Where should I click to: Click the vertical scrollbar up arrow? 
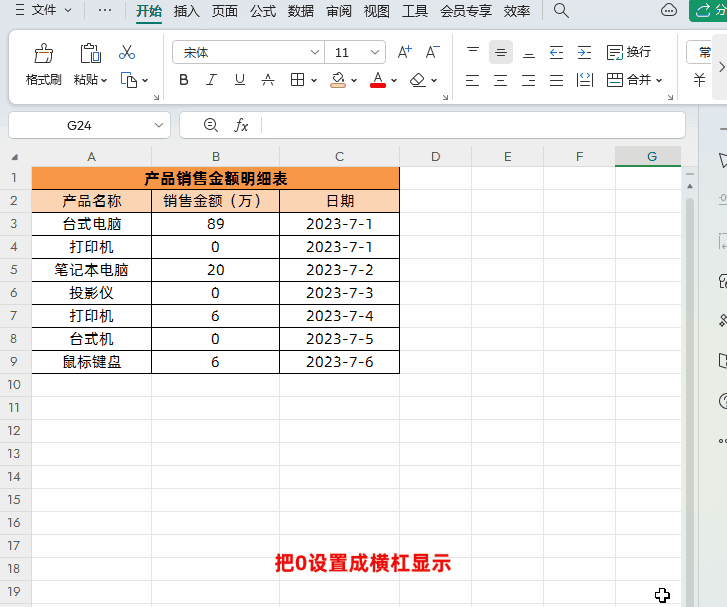point(690,186)
